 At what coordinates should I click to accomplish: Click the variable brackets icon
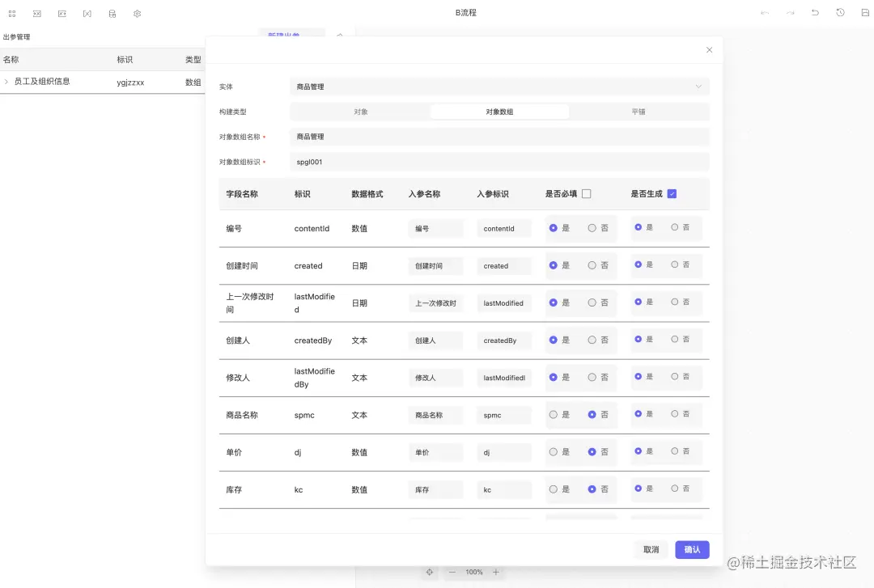pos(87,13)
